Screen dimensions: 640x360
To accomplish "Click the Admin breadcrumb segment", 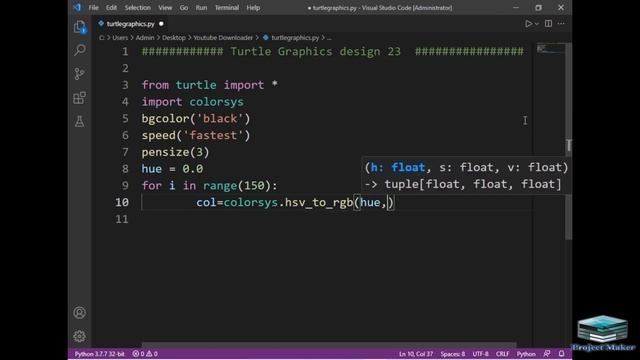I will point(145,38).
